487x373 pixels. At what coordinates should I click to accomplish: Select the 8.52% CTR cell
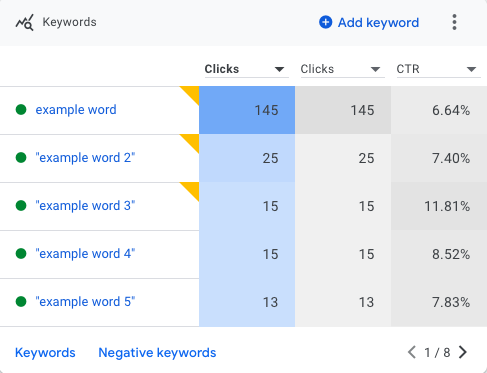point(439,254)
